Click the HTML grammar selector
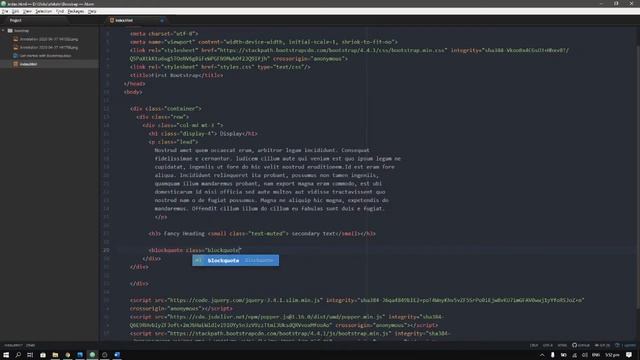 [562, 345]
